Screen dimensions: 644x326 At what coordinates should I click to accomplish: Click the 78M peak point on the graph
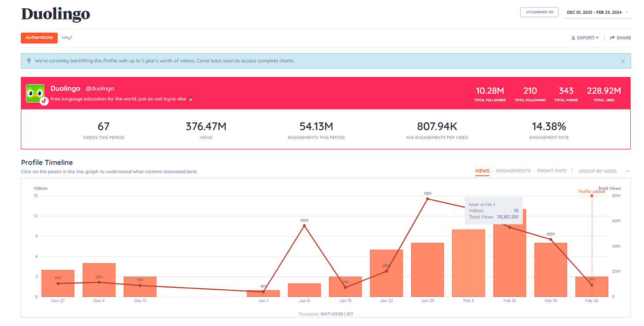click(x=427, y=199)
